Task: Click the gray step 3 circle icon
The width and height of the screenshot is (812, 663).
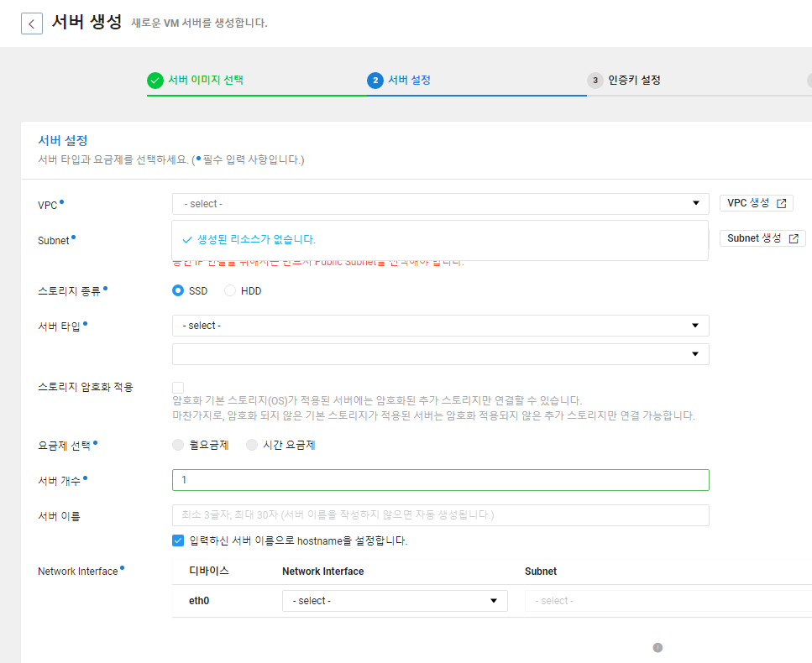Action: coord(595,81)
